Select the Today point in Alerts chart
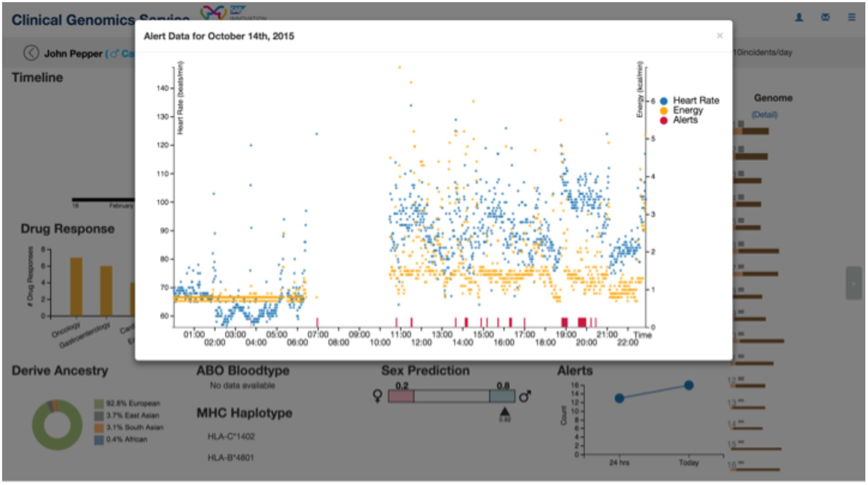 point(689,385)
